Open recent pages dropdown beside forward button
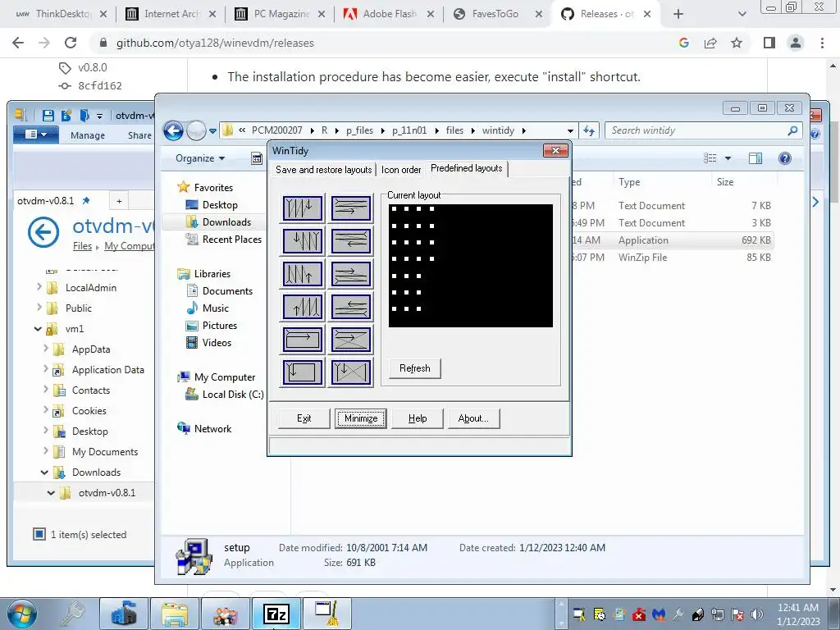The width and height of the screenshot is (840, 630). coord(212,130)
